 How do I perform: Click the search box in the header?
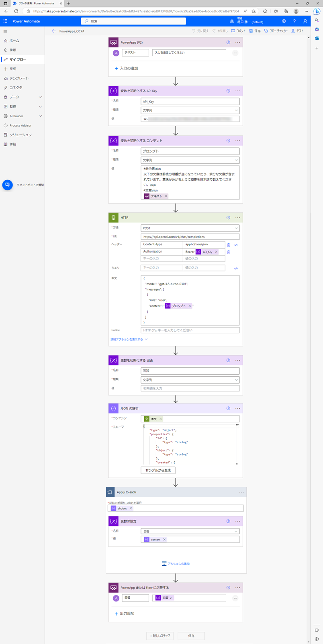(x=133, y=21)
